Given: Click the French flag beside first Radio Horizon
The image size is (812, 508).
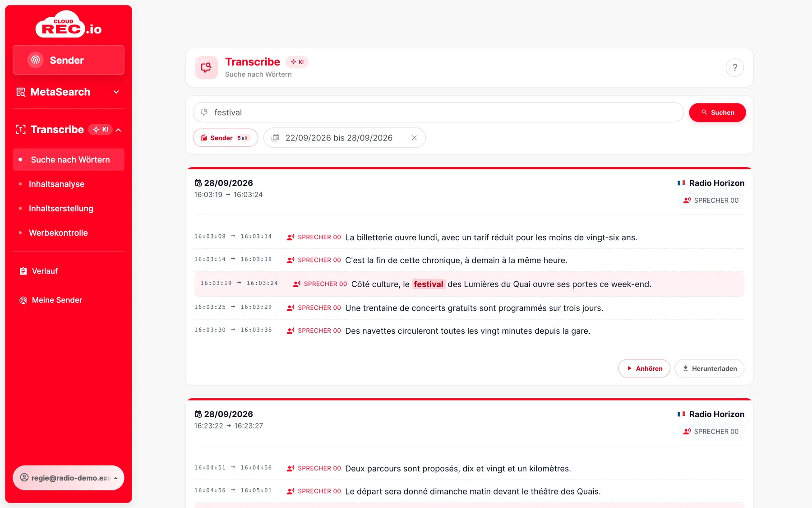Looking at the screenshot, I should 681,183.
